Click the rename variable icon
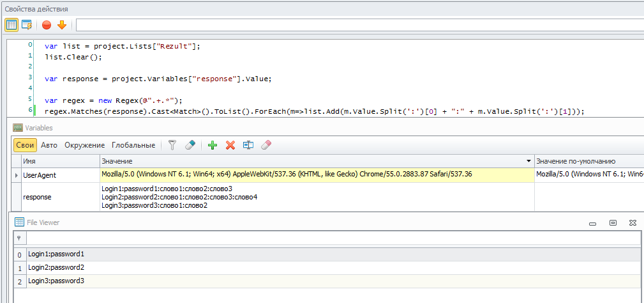The width and height of the screenshot is (644, 303). (248, 145)
